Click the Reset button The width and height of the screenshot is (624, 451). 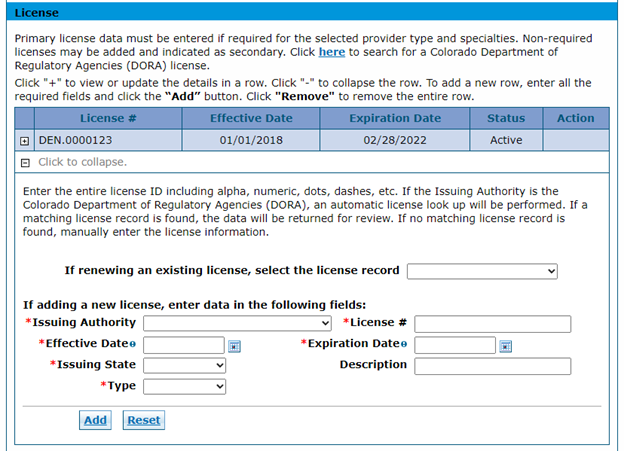(x=144, y=420)
